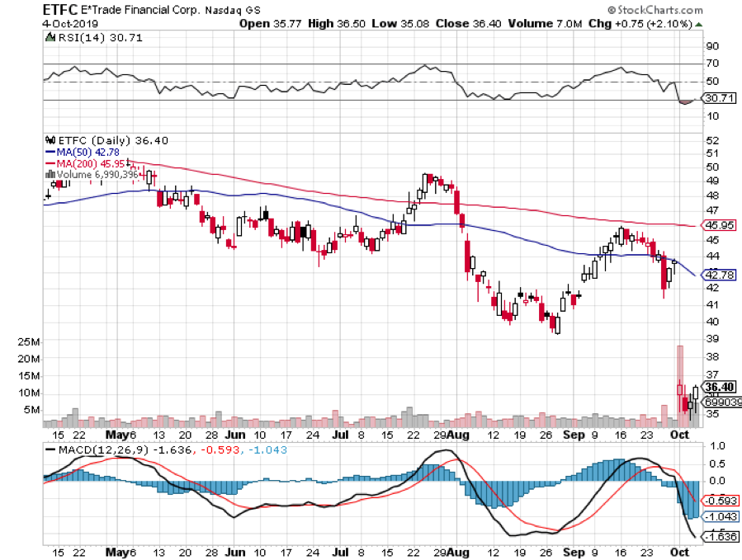Click the Close 36.40 value in header
Screen dimensions: 742x560
pos(469,24)
